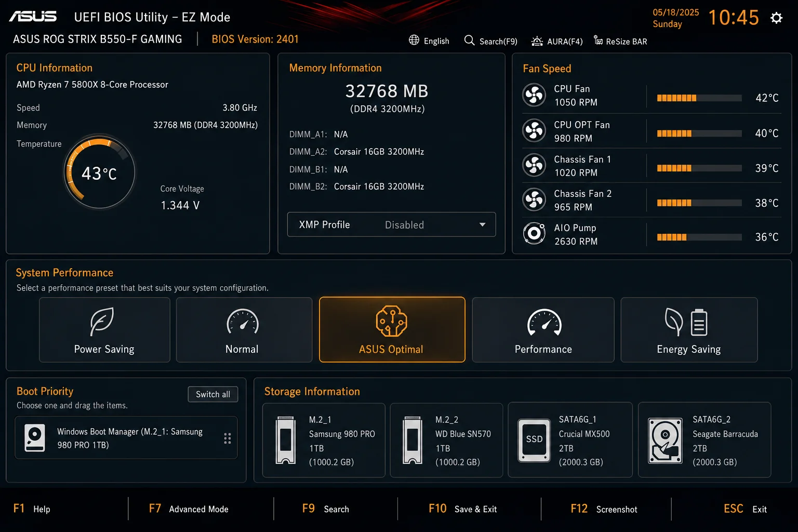Switch to F7 Advanced Mode
Viewport: 798px width, 532px height.
(x=189, y=509)
